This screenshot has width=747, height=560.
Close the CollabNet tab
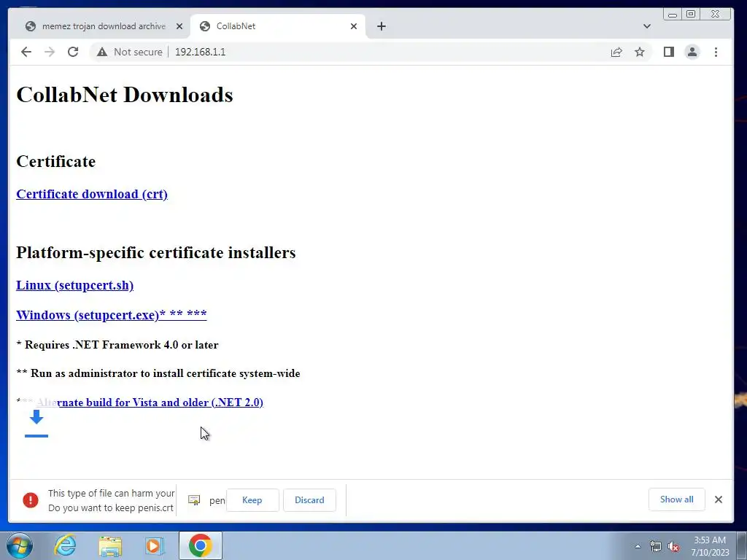354,26
